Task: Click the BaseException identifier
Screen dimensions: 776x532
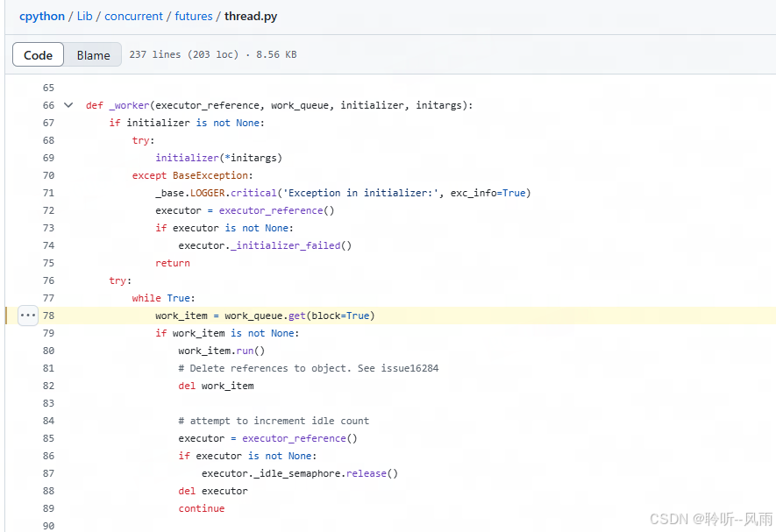Action: point(210,175)
